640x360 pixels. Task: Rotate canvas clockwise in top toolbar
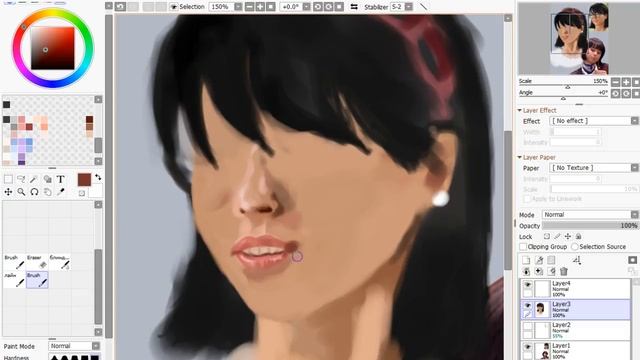[x=329, y=7]
